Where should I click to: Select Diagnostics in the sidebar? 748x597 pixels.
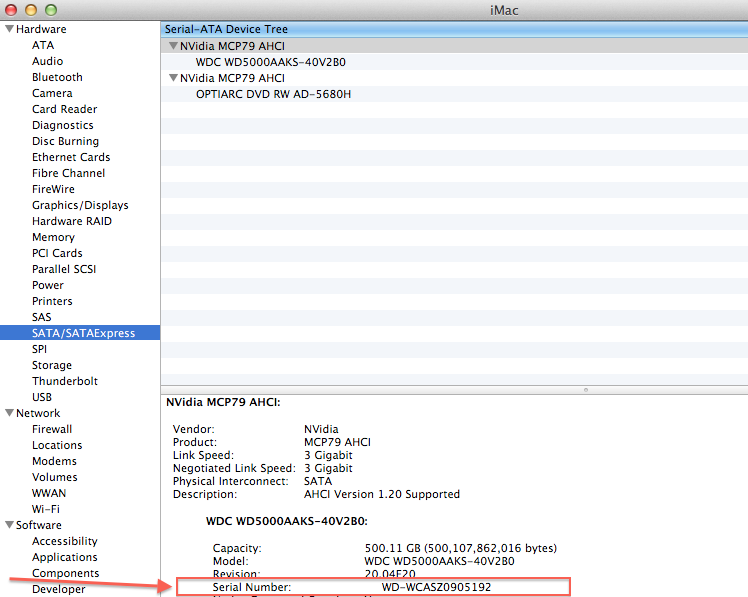coord(62,125)
